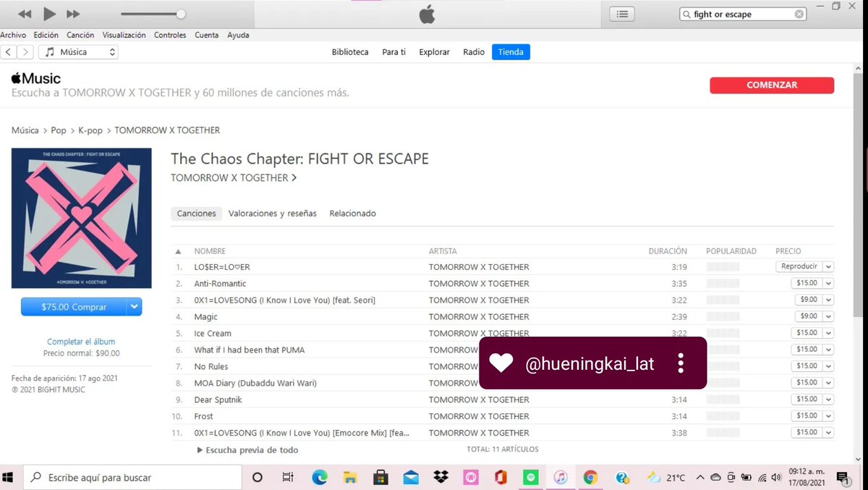Image resolution: width=868 pixels, height=490 pixels.
Task: Buy the album for $75.00
Action: [x=74, y=307]
